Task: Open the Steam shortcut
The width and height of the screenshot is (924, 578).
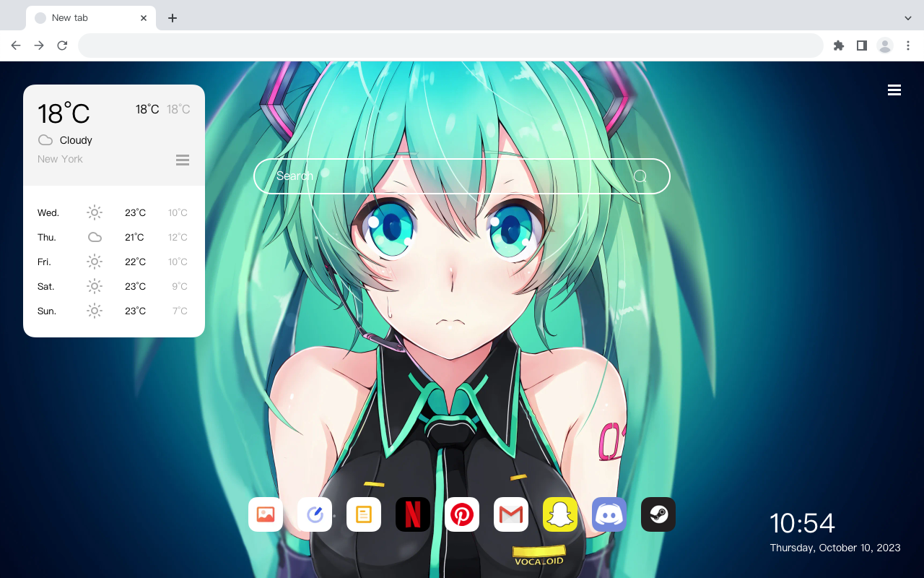Action: tap(658, 514)
